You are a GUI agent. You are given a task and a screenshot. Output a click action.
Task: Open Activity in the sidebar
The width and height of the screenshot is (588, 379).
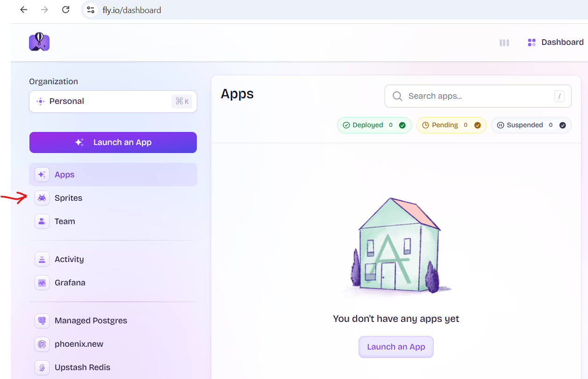pos(113,259)
